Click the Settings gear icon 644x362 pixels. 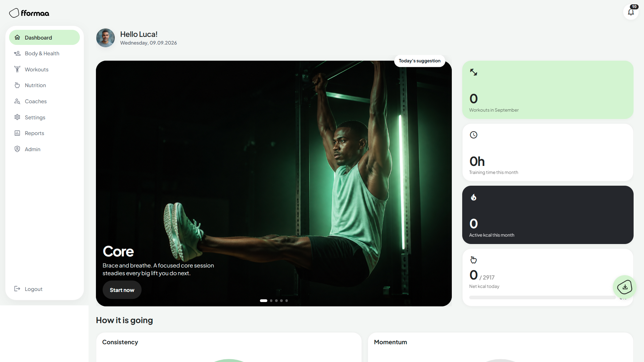pyautogui.click(x=17, y=117)
